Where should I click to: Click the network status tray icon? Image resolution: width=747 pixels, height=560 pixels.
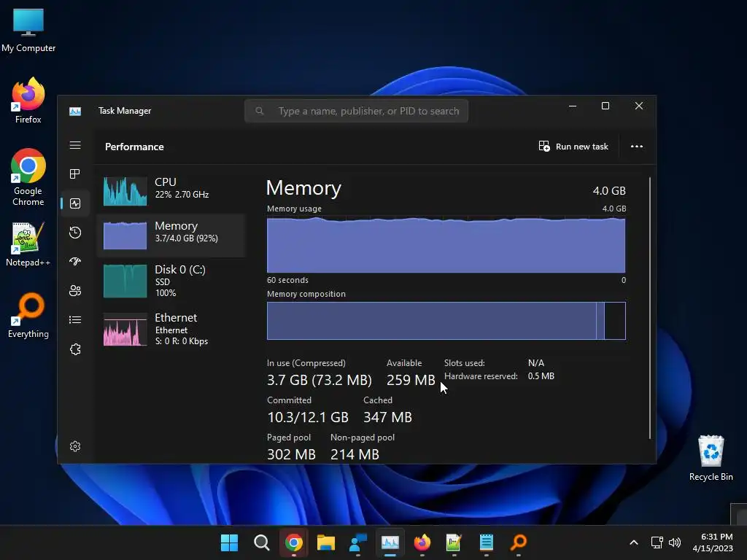pos(657,542)
